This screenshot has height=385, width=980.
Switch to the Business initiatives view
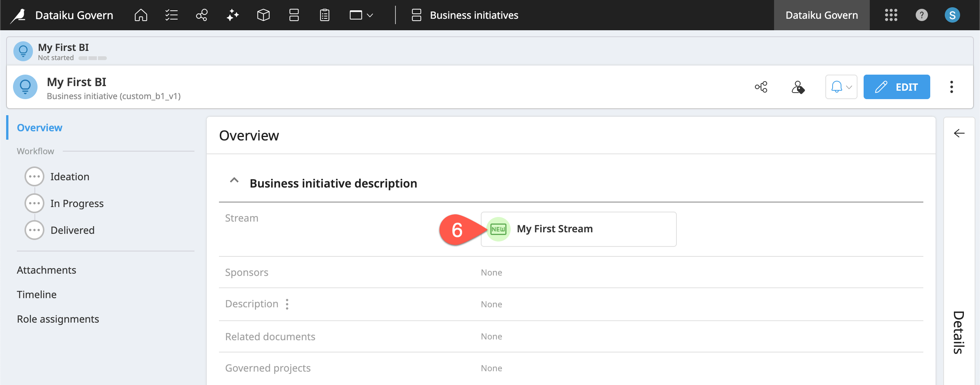[x=474, y=15]
